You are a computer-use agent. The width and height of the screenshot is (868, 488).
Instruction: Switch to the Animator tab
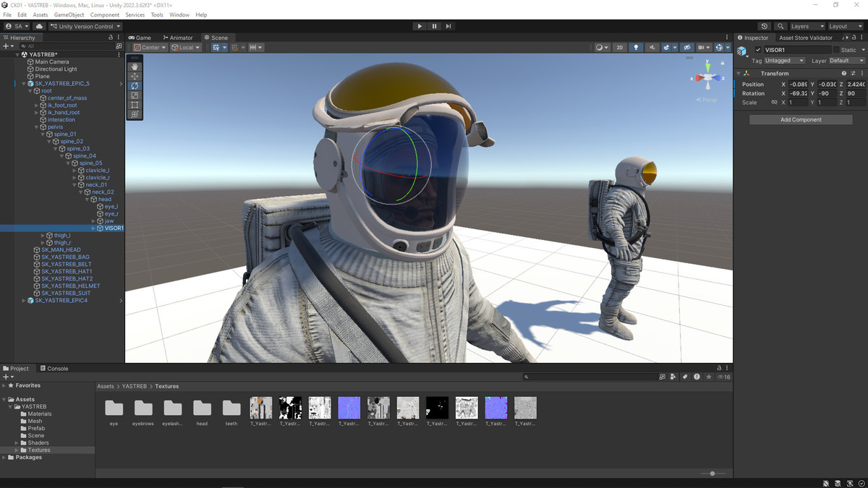click(x=178, y=38)
